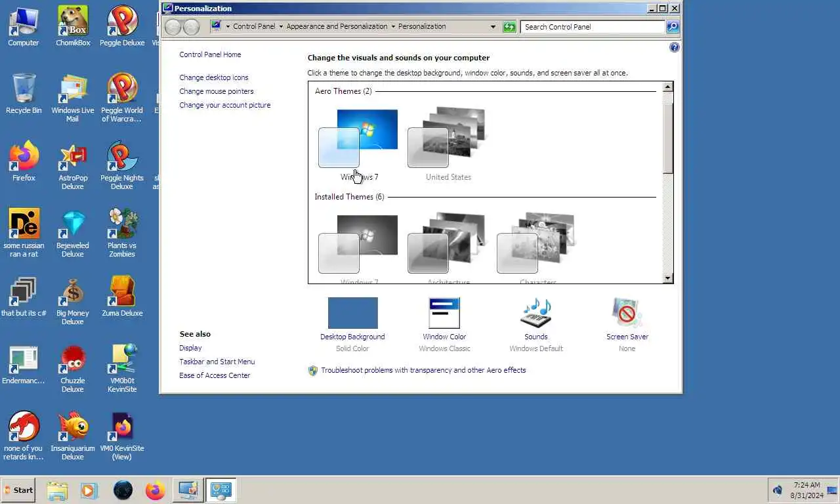The width and height of the screenshot is (840, 504).
Task: Select the Architecture installed theme thumbnail
Action: point(448,243)
